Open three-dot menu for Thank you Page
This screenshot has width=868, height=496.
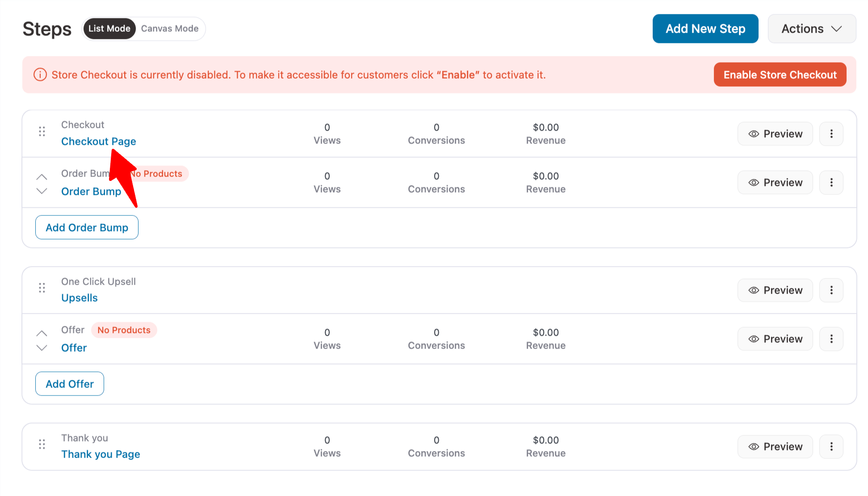pyautogui.click(x=831, y=446)
